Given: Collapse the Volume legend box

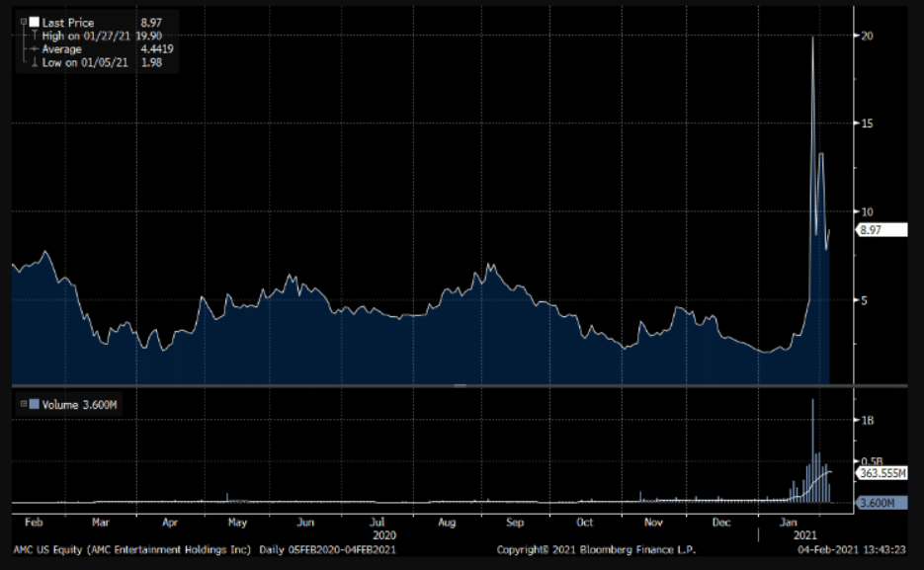Looking at the screenshot, I should click(x=24, y=404).
